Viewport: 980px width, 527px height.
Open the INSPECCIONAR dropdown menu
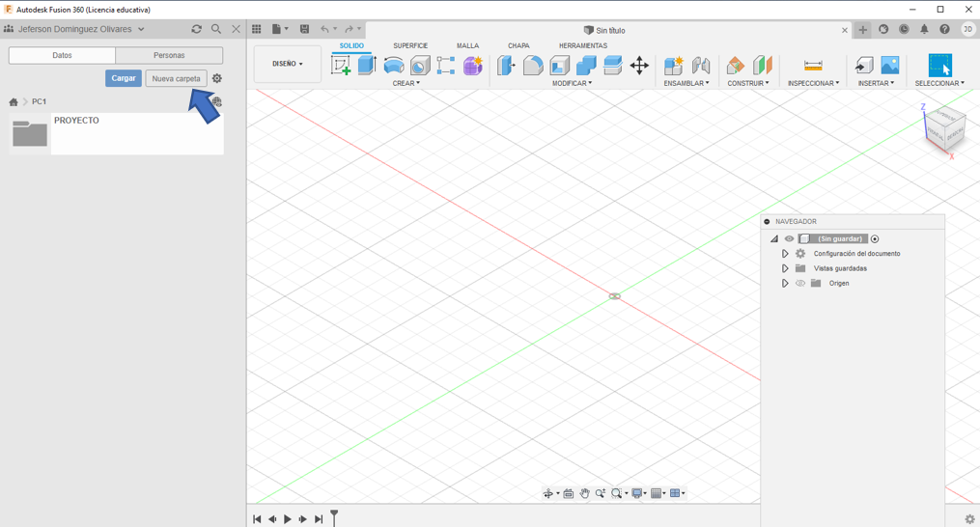(x=813, y=83)
